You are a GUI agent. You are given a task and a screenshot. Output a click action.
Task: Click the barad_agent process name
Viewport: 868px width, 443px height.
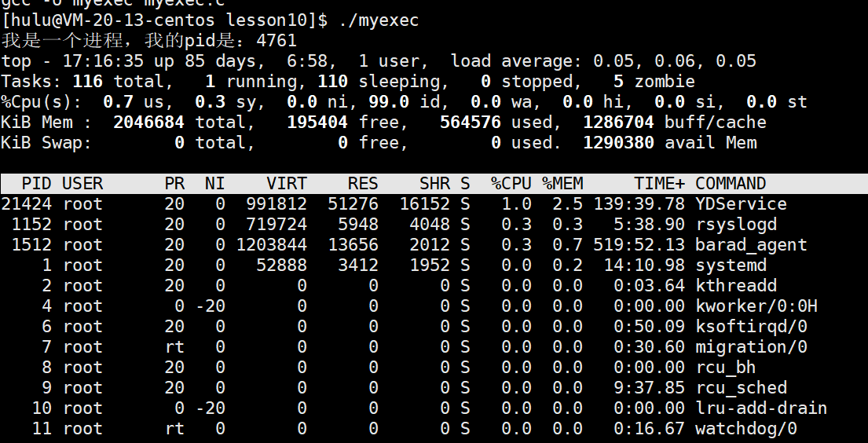tap(751, 245)
